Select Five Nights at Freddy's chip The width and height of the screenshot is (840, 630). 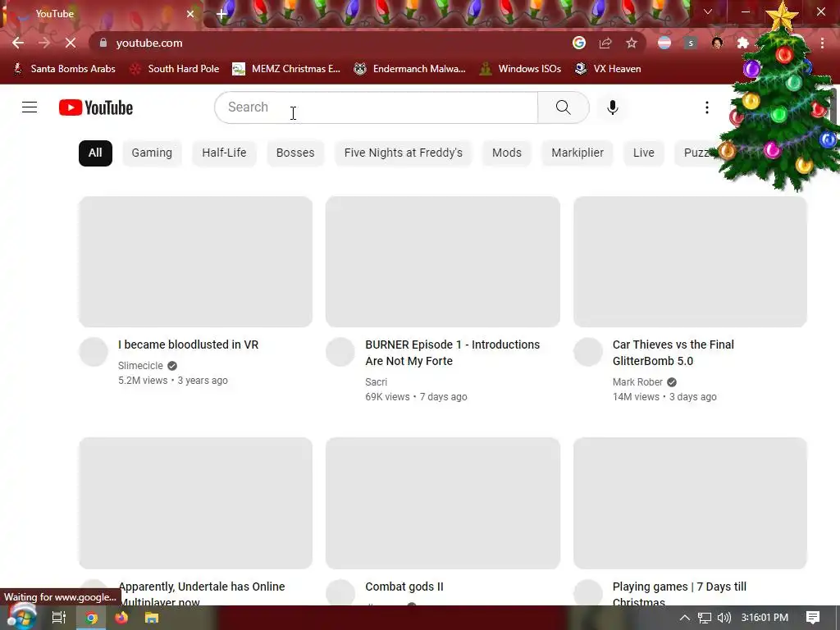pos(404,153)
